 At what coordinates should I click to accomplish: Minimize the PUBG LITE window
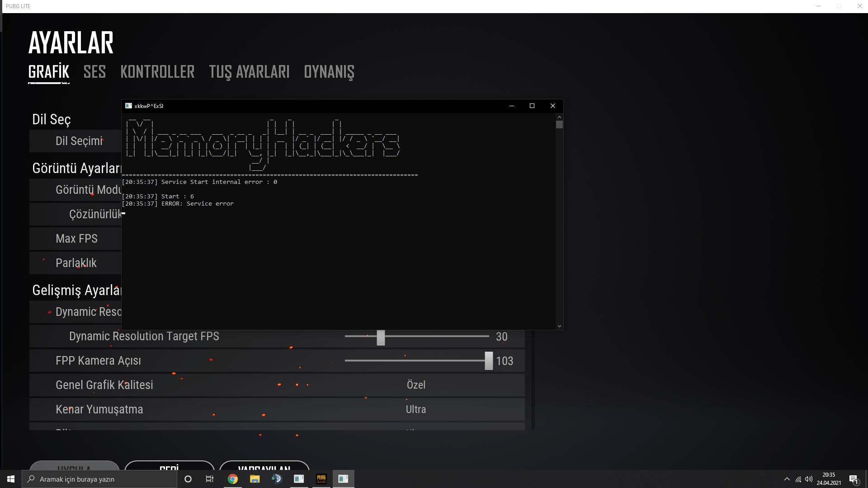click(x=819, y=6)
